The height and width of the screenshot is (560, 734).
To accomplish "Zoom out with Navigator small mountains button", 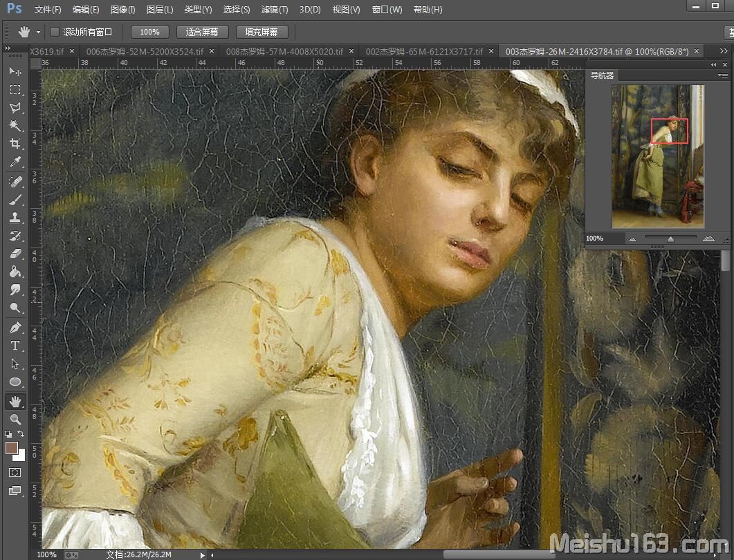I will 633,239.
